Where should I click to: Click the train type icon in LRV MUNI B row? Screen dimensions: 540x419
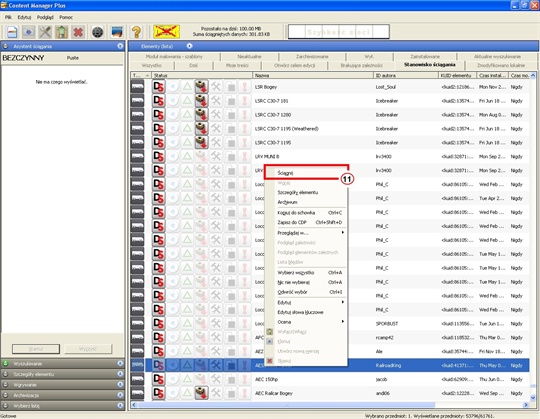coord(137,156)
